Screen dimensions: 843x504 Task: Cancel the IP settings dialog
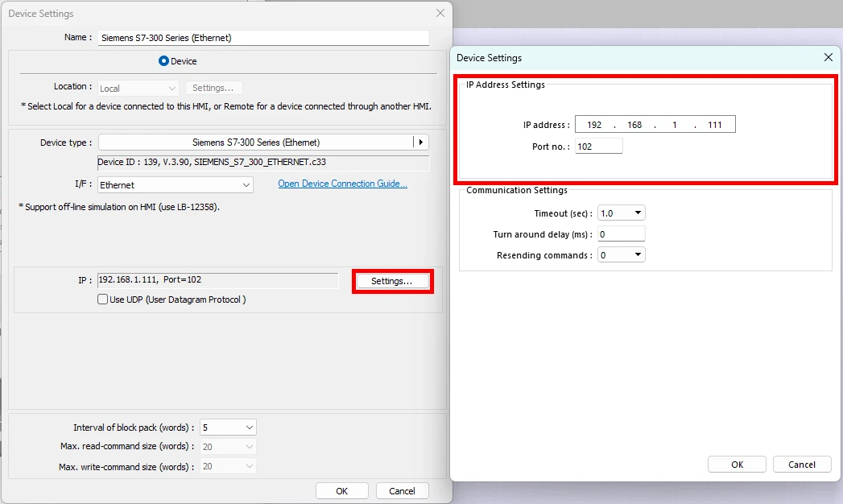click(801, 465)
